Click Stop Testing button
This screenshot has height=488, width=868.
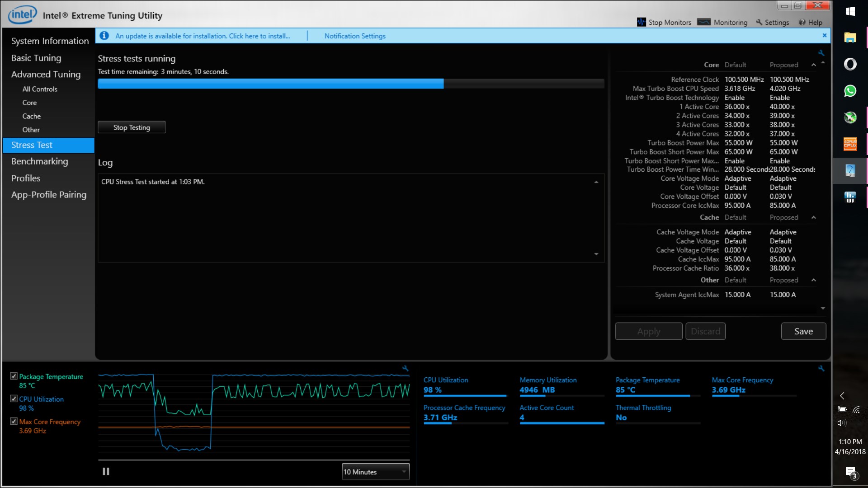[132, 127]
